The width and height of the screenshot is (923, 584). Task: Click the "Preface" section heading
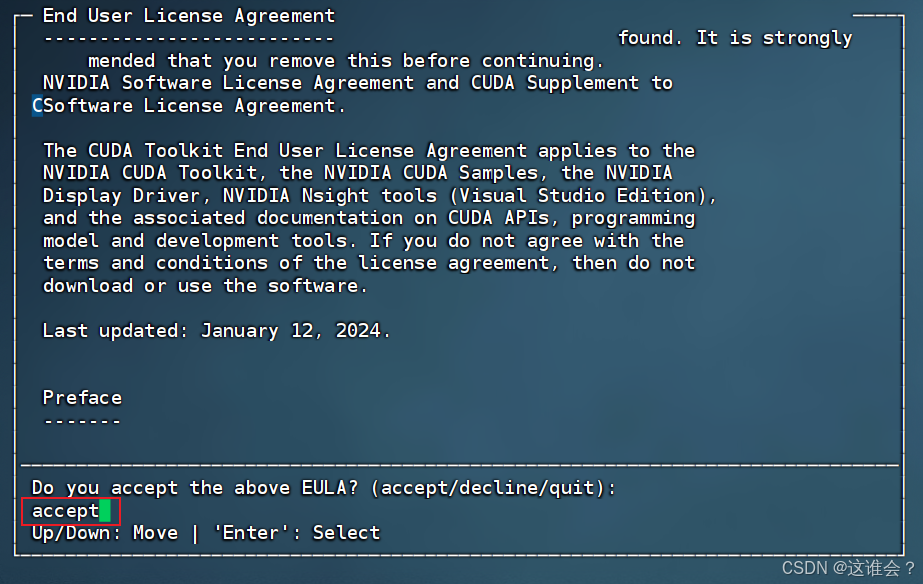click(82, 398)
